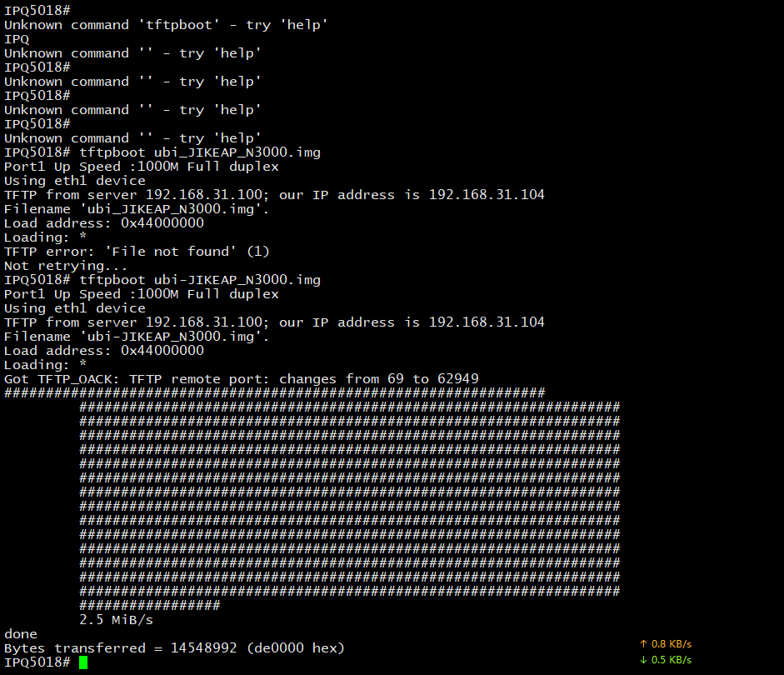784x675 pixels.
Task: Click the 'tftpboot ubi_JIKEAP_N3000.img' command text
Action: (200, 152)
